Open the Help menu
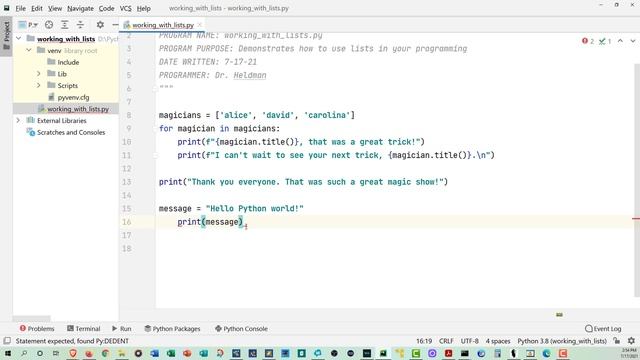The image size is (640, 360). [143, 8]
